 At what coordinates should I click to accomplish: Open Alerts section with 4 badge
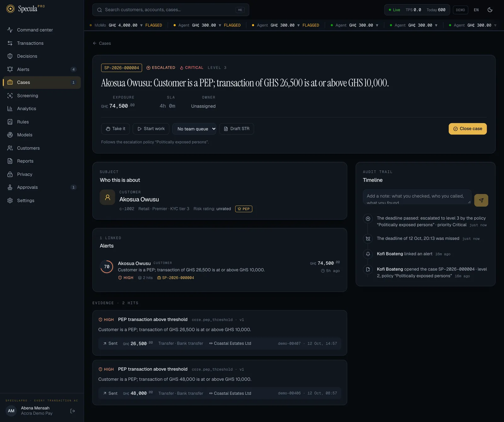42,69
